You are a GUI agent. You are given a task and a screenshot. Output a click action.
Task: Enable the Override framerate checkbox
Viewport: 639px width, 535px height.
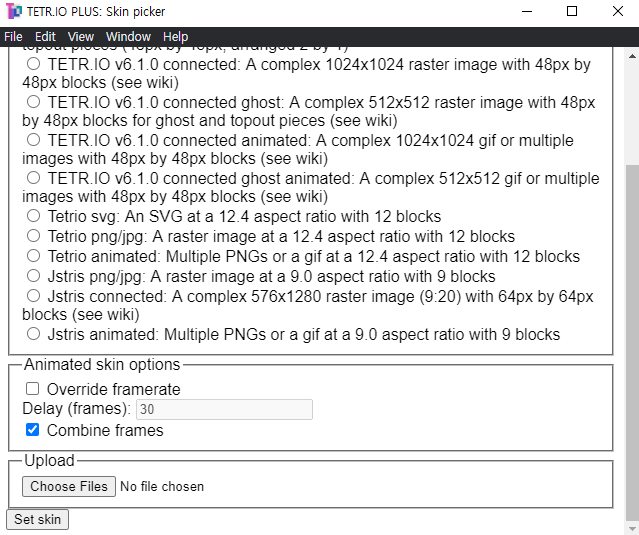33,389
